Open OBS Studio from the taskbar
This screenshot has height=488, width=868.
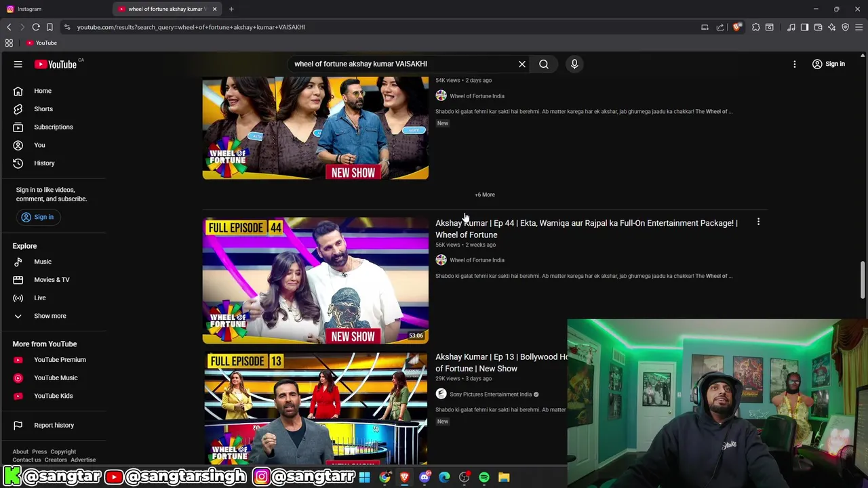pyautogui.click(x=465, y=477)
